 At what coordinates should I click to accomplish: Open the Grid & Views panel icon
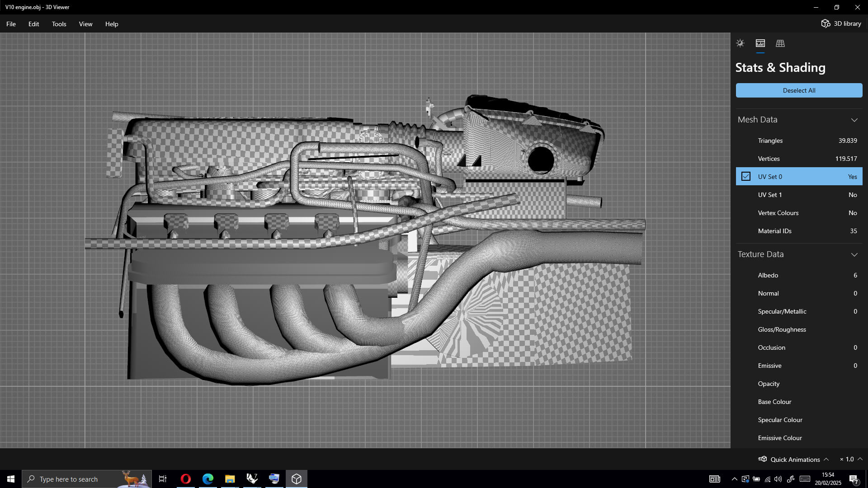point(780,43)
